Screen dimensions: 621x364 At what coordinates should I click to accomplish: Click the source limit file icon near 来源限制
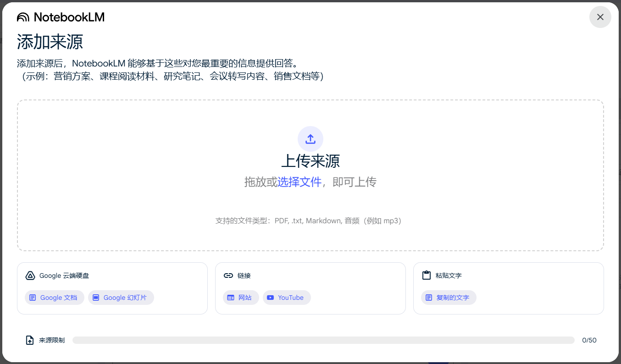[29, 340]
